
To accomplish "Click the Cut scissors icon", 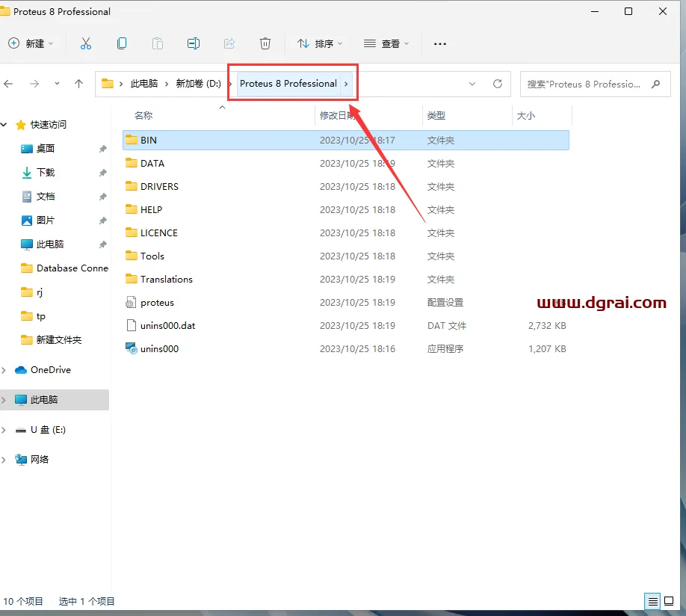I will [86, 43].
